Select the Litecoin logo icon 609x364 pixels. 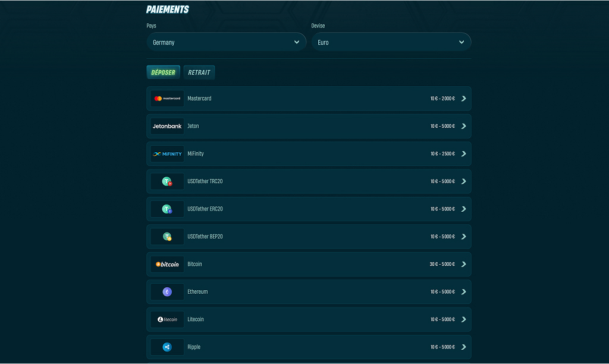pyautogui.click(x=167, y=319)
